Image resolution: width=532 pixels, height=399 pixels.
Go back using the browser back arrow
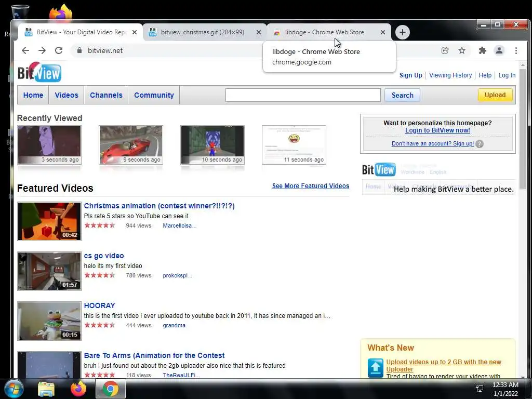click(25, 50)
